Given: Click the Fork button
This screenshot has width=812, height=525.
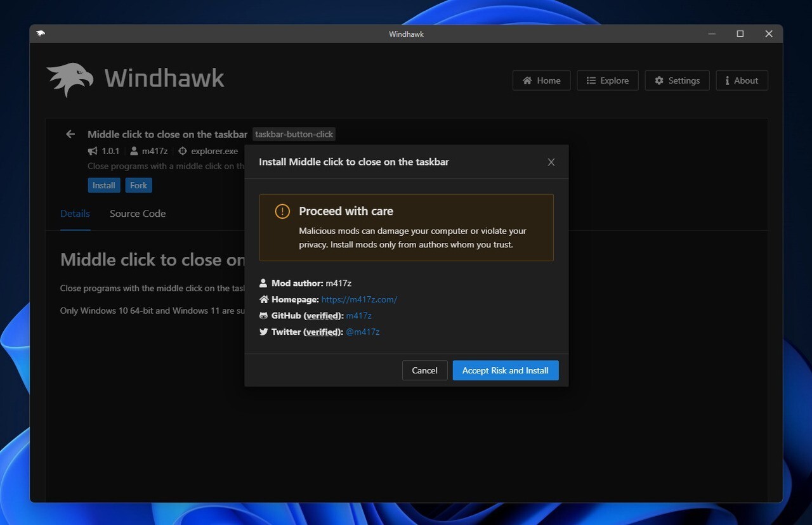Looking at the screenshot, I should [138, 185].
